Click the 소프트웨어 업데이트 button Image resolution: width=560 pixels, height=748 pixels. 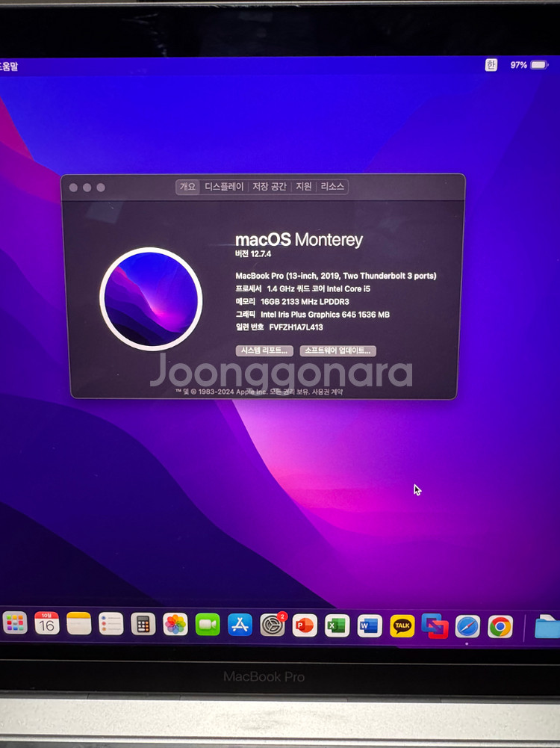pyautogui.click(x=337, y=350)
